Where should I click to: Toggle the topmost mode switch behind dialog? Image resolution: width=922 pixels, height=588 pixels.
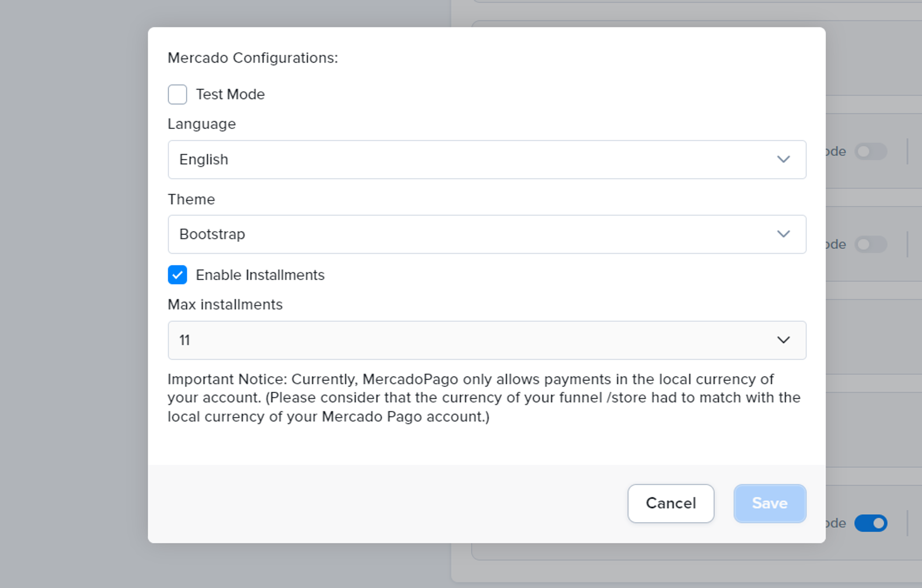[870, 151]
